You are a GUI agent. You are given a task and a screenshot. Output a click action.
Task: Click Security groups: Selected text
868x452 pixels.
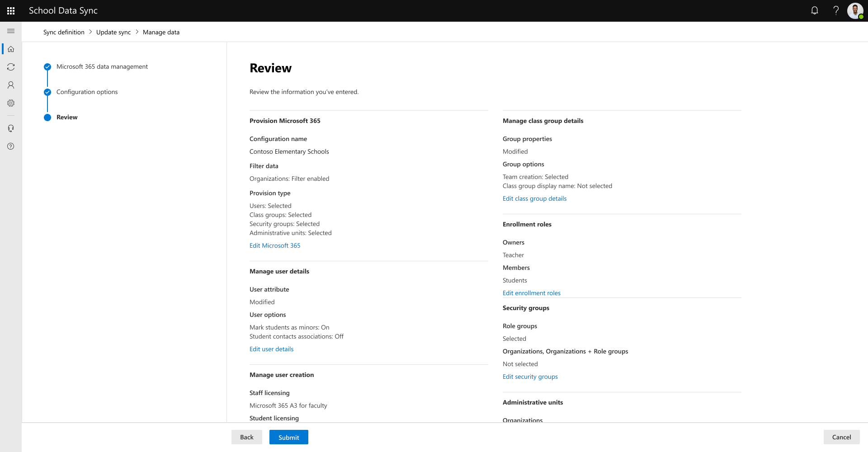point(284,224)
